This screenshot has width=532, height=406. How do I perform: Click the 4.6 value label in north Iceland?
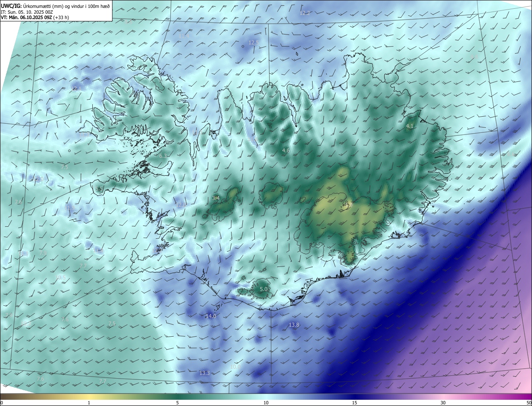(x=286, y=151)
